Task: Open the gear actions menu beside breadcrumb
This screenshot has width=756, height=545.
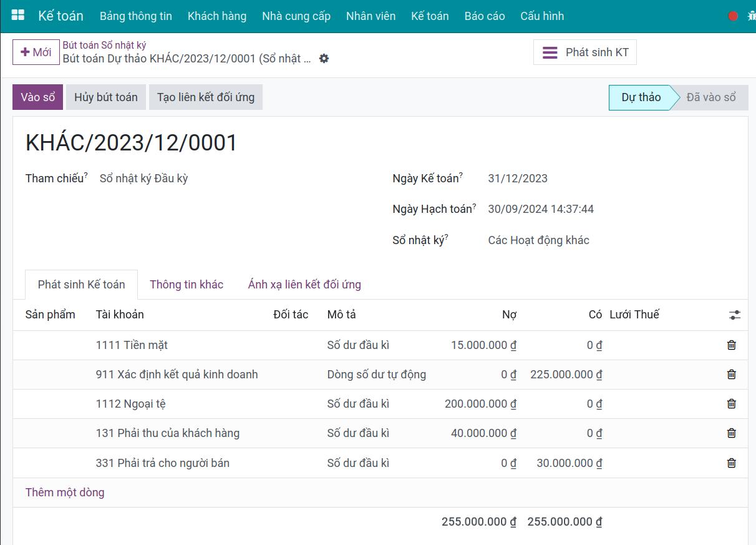Action: click(x=324, y=59)
